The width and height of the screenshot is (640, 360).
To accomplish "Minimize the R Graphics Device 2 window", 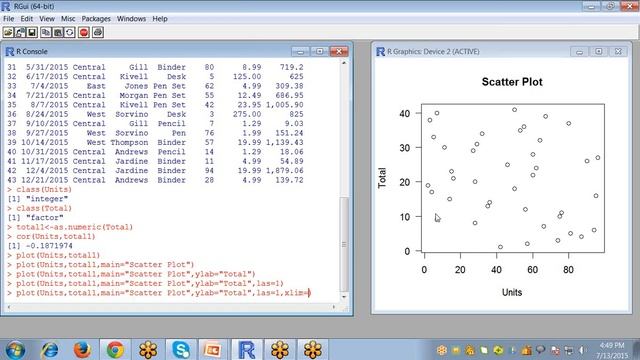I will (x=579, y=51).
